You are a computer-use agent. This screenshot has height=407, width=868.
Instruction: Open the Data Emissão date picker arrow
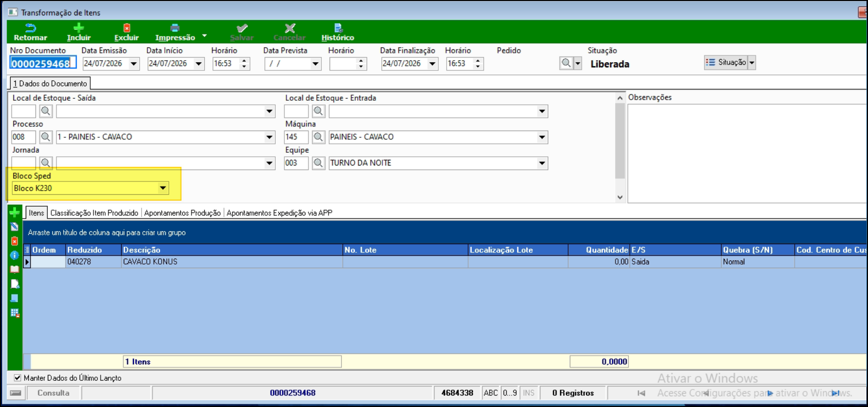pos(133,64)
